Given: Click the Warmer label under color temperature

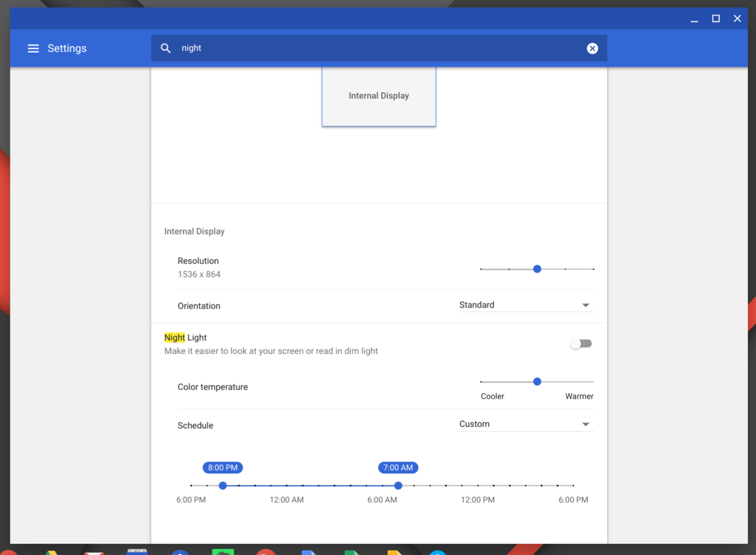Looking at the screenshot, I should (x=579, y=396).
